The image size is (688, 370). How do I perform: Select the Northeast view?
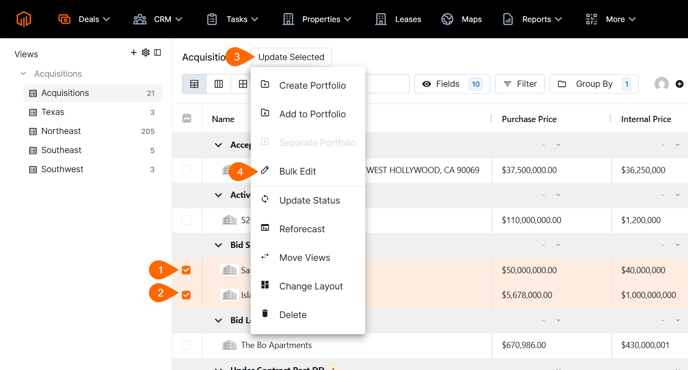(x=93, y=131)
